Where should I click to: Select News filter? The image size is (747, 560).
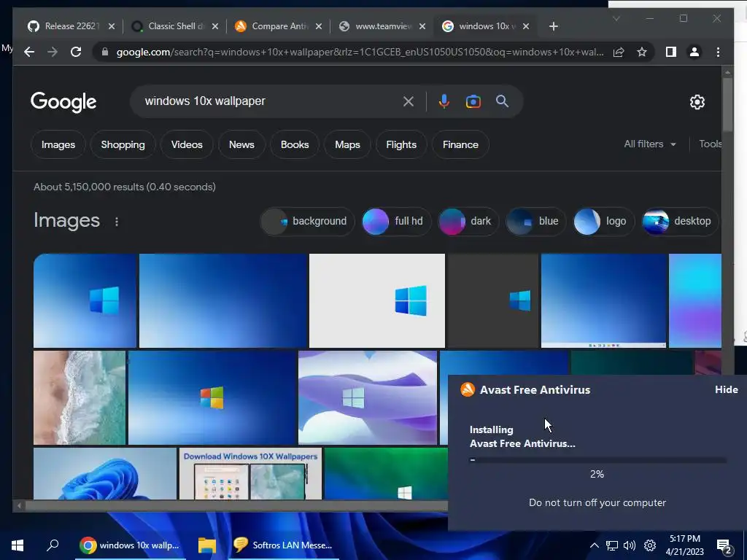241,144
